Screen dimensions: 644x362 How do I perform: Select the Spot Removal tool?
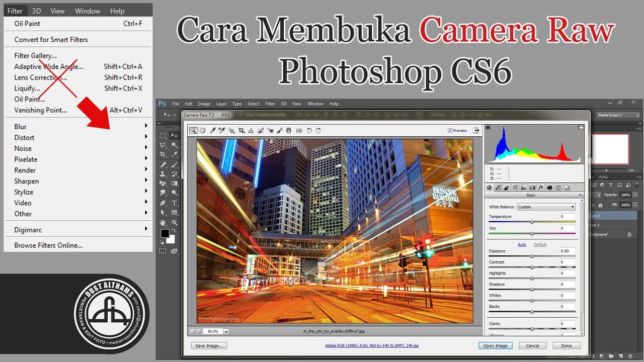click(x=260, y=131)
